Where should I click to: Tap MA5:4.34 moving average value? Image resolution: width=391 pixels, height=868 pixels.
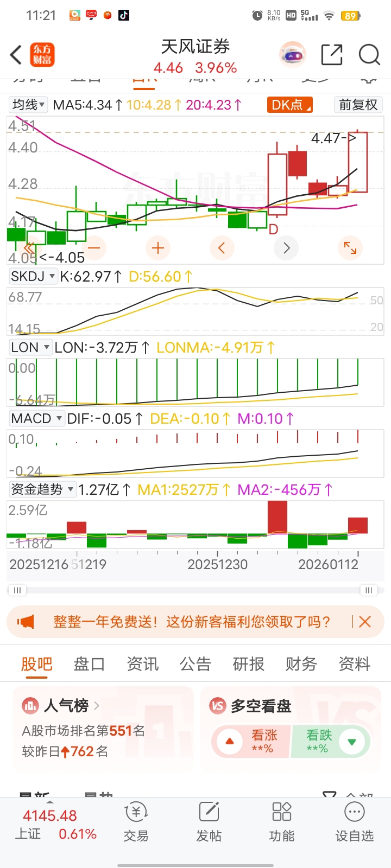coord(87,105)
